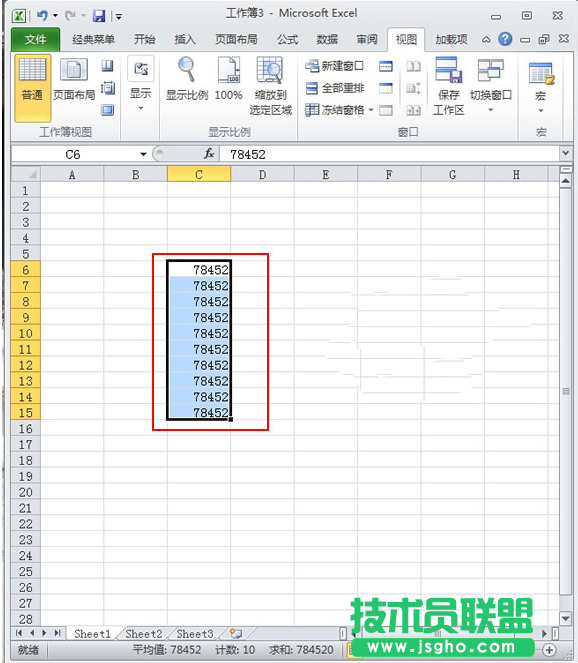
Task: Click the Hide window icon
Action: 386,88
